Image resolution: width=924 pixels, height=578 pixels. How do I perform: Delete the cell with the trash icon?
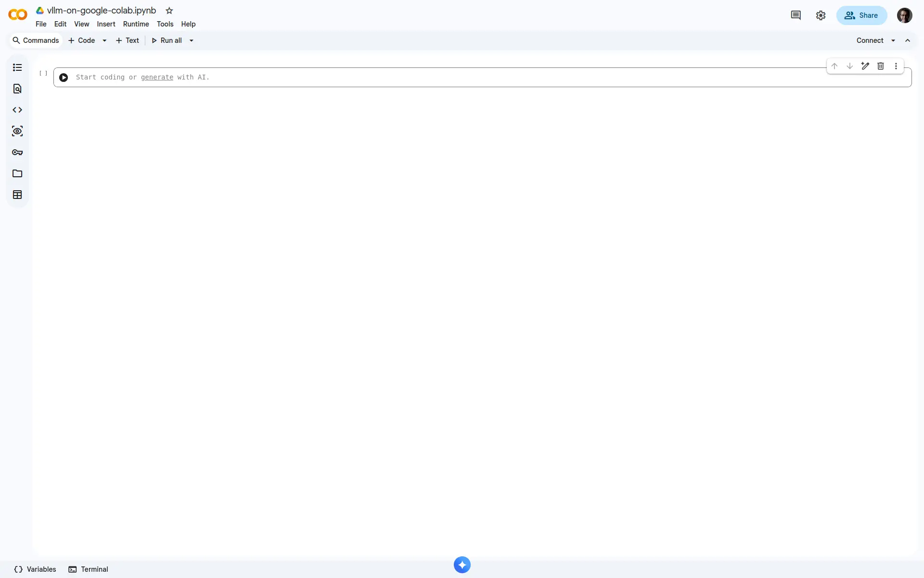(x=881, y=66)
